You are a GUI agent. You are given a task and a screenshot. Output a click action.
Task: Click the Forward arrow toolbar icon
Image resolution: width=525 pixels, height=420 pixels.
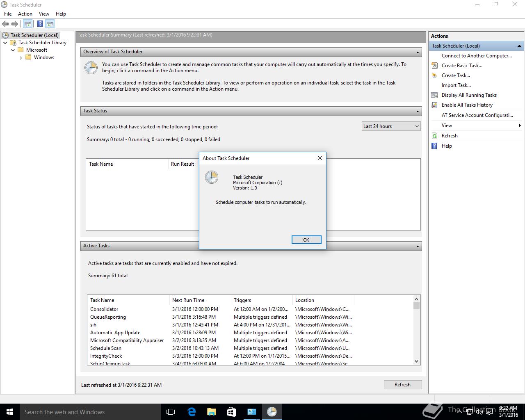click(x=15, y=24)
